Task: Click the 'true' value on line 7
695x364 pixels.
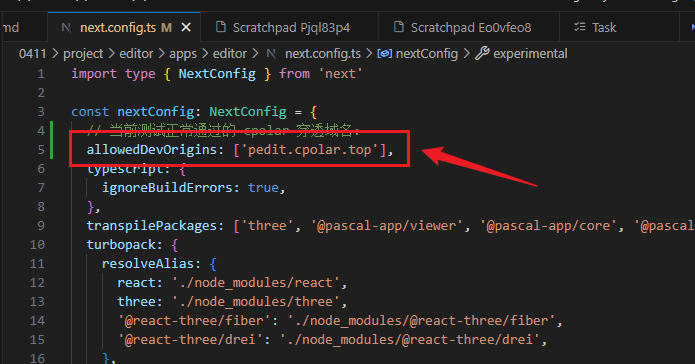Action: tap(263, 188)
